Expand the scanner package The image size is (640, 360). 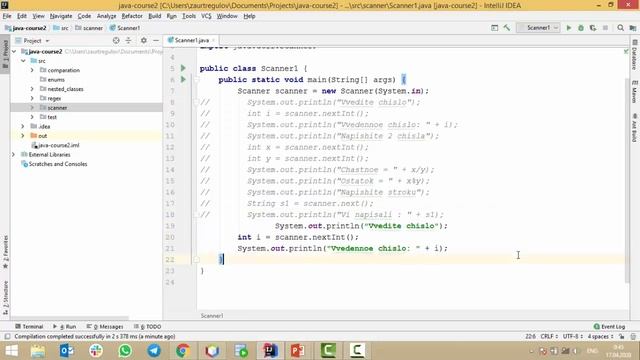(32, 108)
